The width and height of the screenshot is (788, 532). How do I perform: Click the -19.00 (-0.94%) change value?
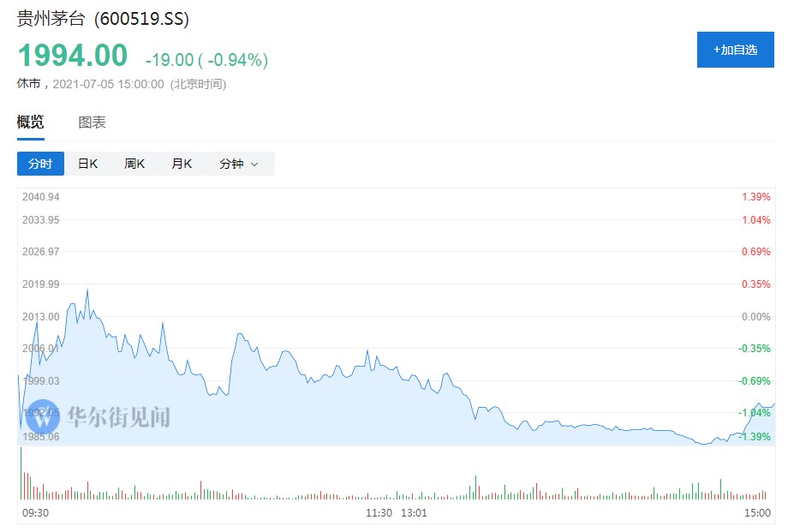206,60
